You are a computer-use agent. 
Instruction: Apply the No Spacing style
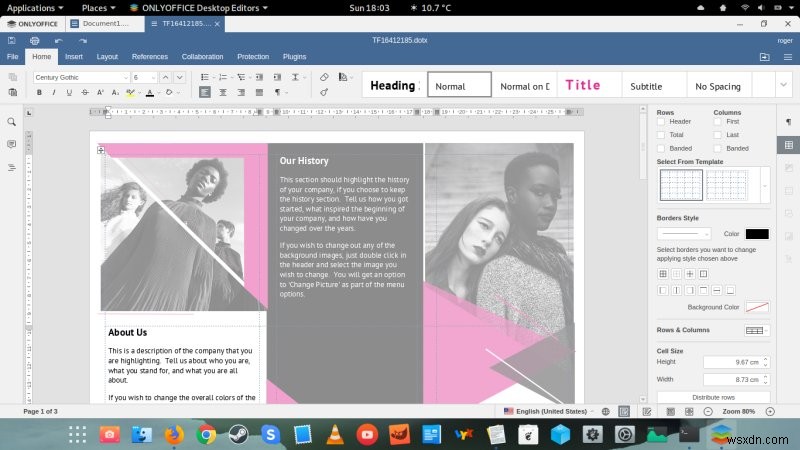pyautogui.click(x=719, y=85)
